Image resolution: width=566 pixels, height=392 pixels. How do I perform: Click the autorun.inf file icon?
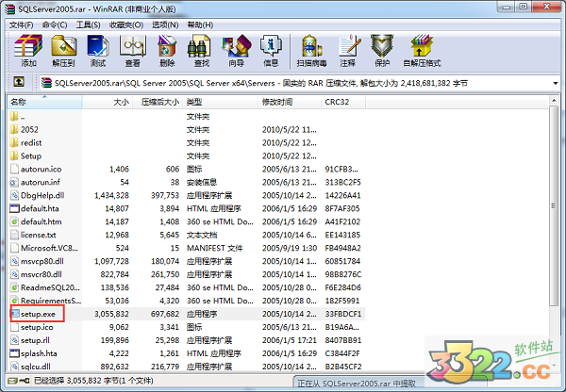(14, 182)
